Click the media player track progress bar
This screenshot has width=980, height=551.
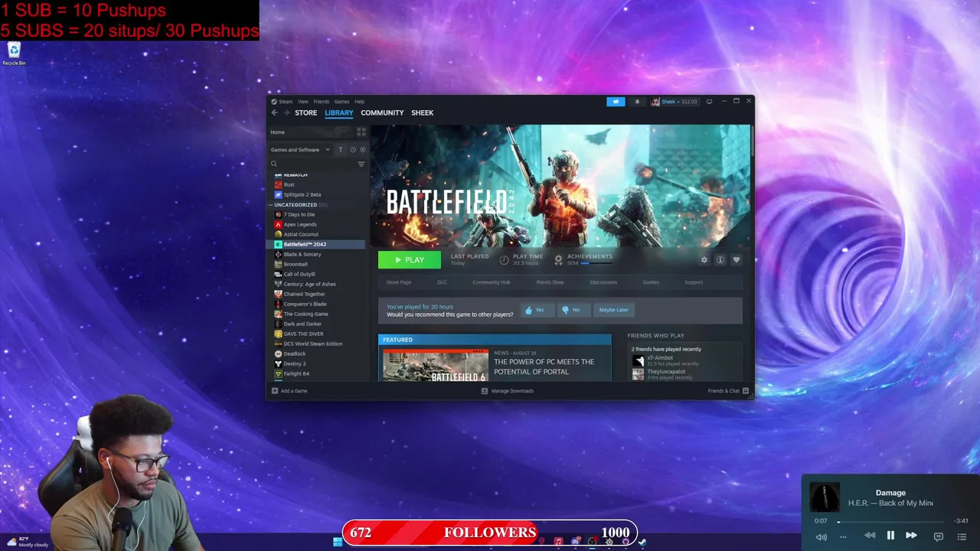pos(892,521)
